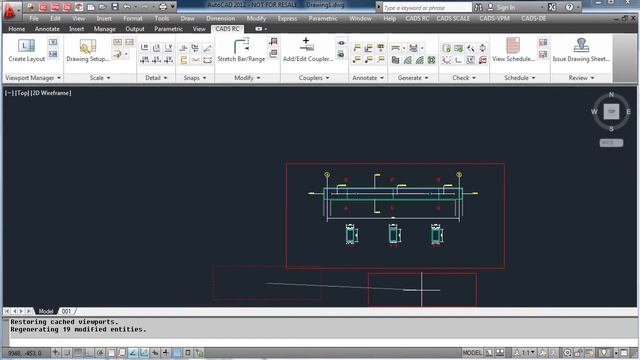This screenshot has width=640, height=360.
Task: Toggle Object Snap Tracking in status bar
Action: (133, 353)
